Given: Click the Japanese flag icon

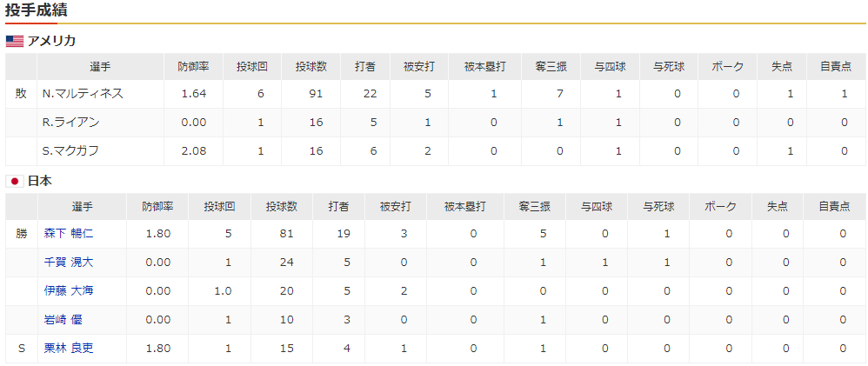Looking at the screenshot, I should click(14, 181).
